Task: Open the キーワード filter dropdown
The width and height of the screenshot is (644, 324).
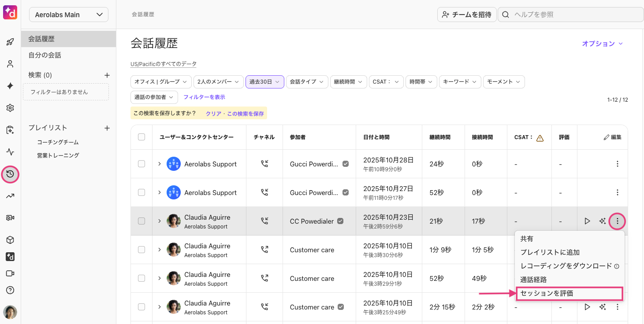Action: [x=460, y=82]
